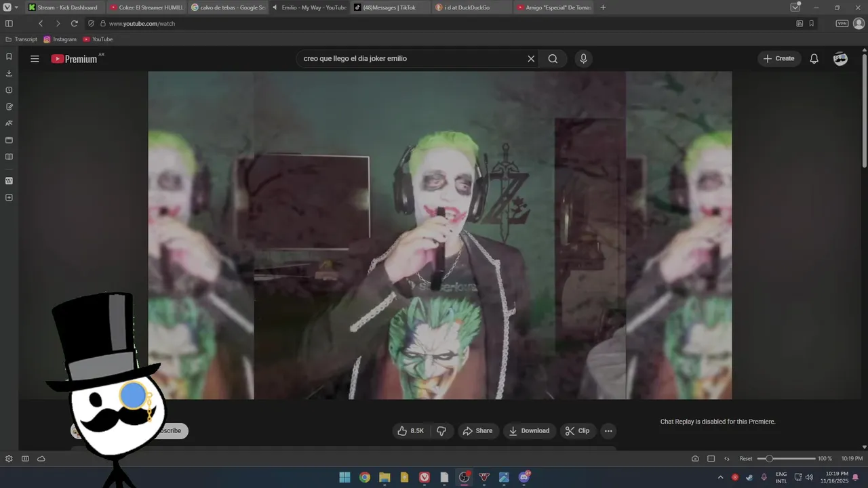Viewport: 868px width, 488px height.
Task: Like the video with 8.5K likes
Action: pos(411,430)
